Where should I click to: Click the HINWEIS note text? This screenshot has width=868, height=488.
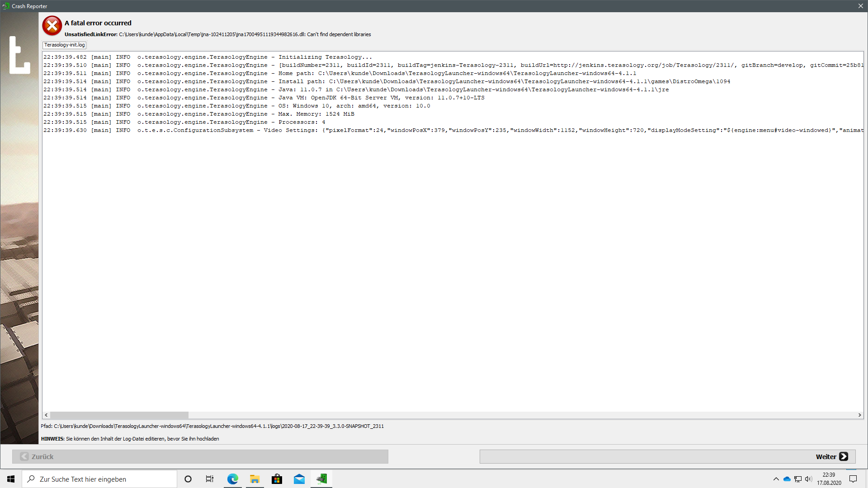[x=130, y=439]
